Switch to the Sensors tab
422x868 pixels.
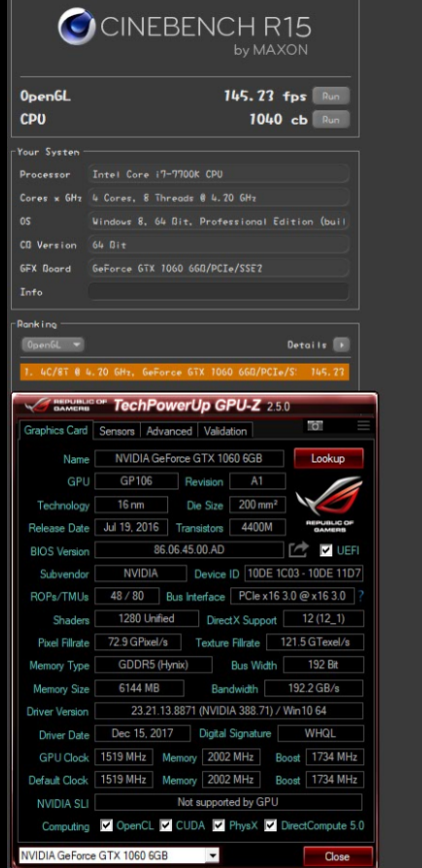[116, 431]
